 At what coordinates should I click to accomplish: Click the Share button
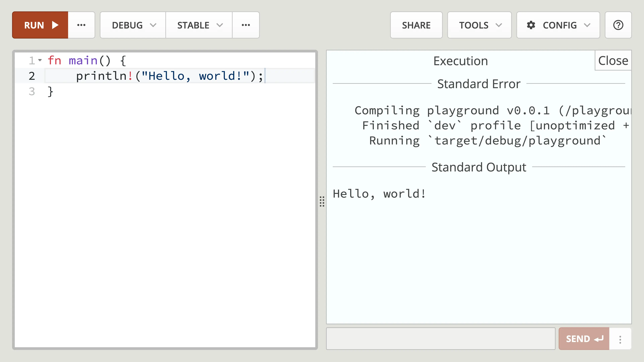pyautogui.click(x=416, y=25)
